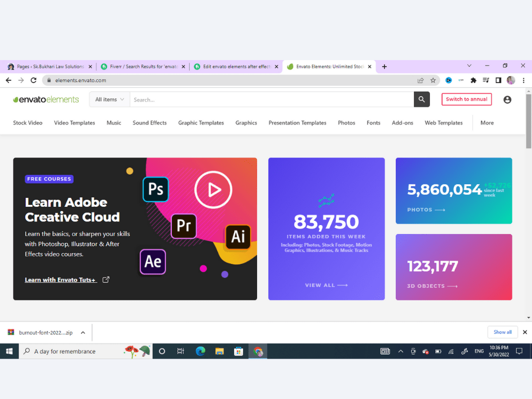Click the circular play button on banner
Image resolution: width=532 pixels, height=399 pixels.
[x=213, y=190]
